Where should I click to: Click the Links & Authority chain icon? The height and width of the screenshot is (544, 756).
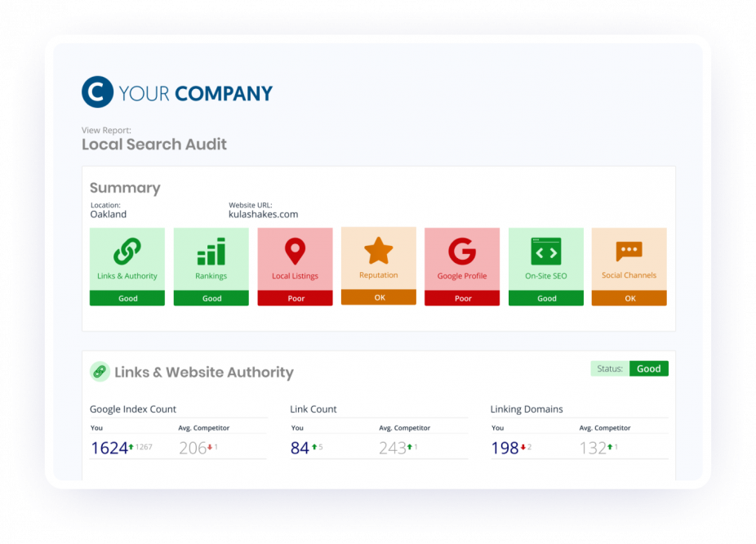pyautogui.click(x=127, y=251)
